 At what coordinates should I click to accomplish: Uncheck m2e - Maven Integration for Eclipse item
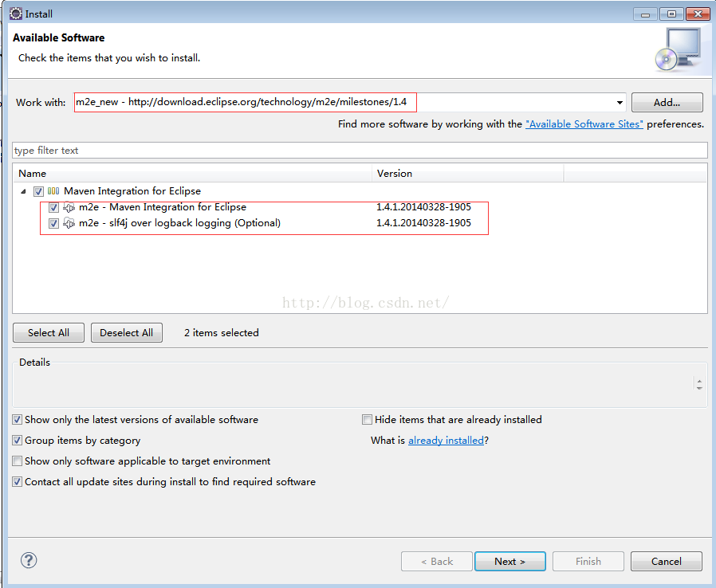[x=54, y=208]
